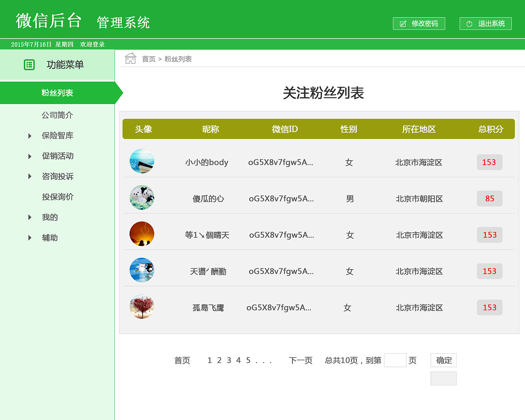Viewport: 525px width, 420px height.
Task: Click the 头像 column header
Action: (x=144, y=129)
